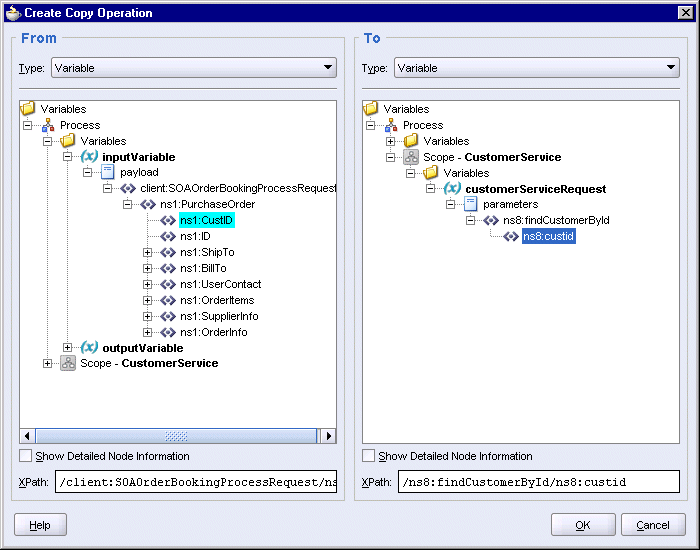This screenshot has height=550, width=700.
Task: Click the To XPath input field
Action: click(x=539, y=482)
